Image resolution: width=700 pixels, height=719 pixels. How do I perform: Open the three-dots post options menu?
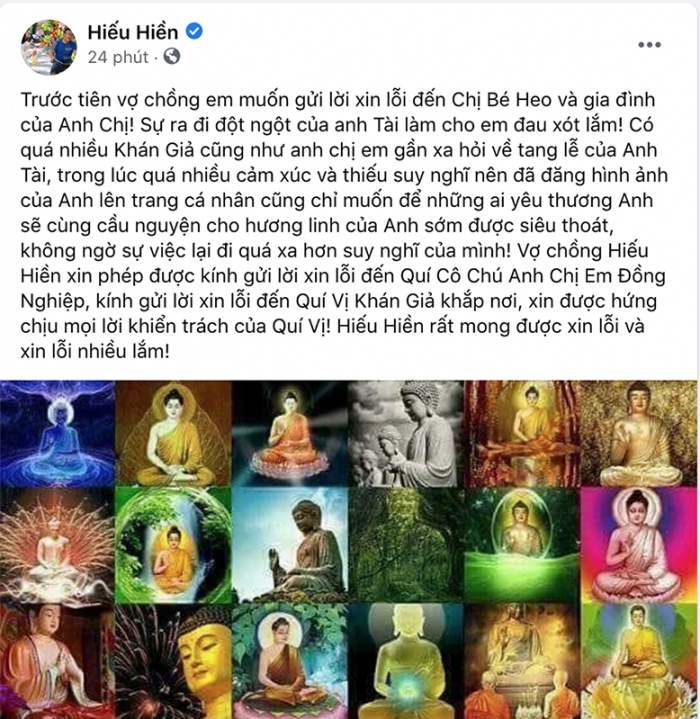tap(650, 45)
